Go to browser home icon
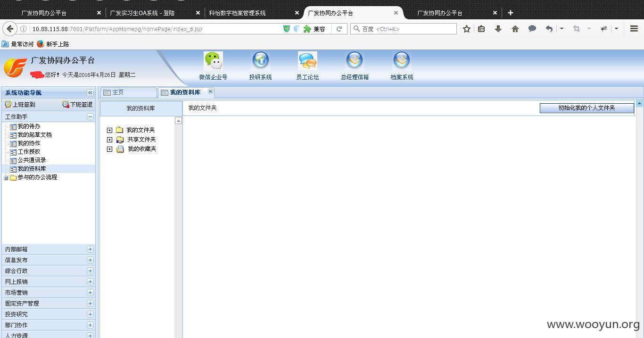This screenshot has height=338, width=644. 515,29
